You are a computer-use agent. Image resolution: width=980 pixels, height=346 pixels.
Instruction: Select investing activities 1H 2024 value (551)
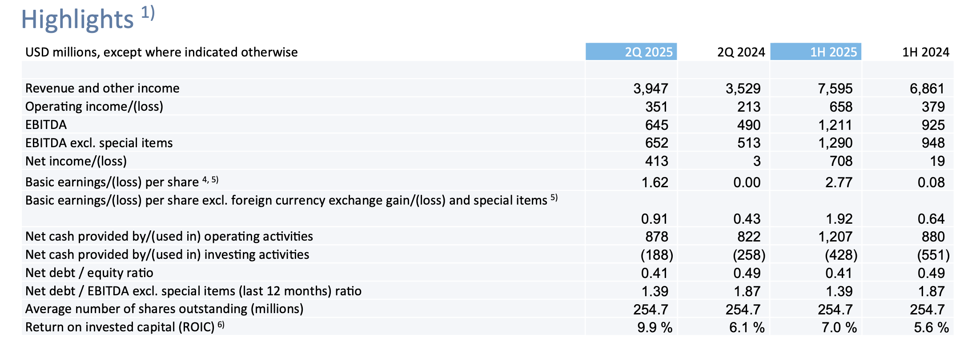click(x=933, y=255)
